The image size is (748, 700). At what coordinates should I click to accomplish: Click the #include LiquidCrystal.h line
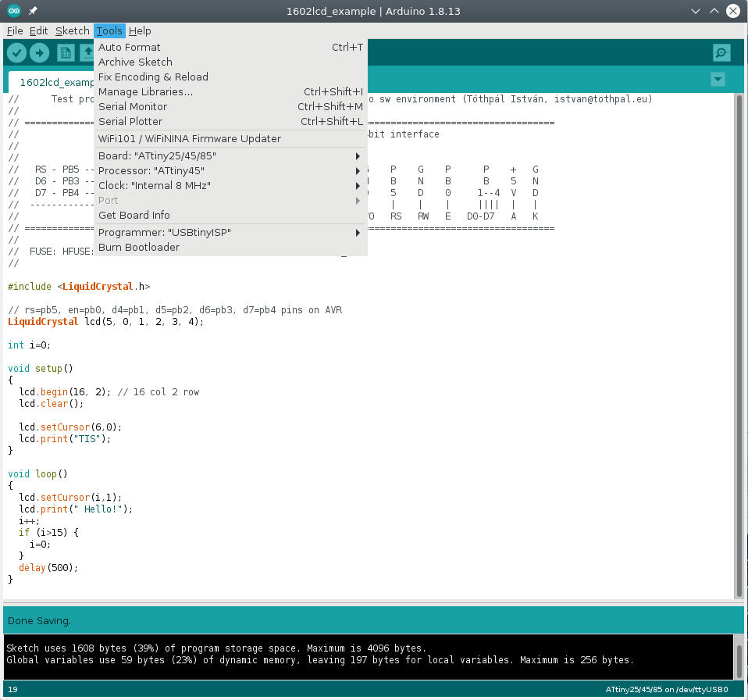coord(79,287)
